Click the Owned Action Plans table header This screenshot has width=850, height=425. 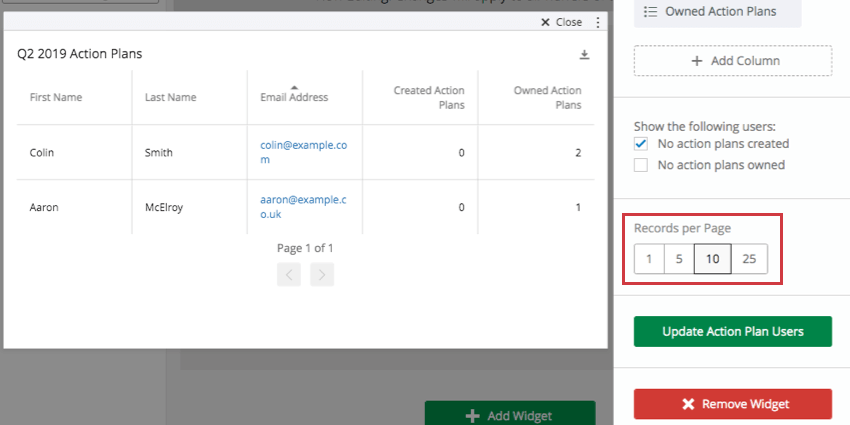548,98
